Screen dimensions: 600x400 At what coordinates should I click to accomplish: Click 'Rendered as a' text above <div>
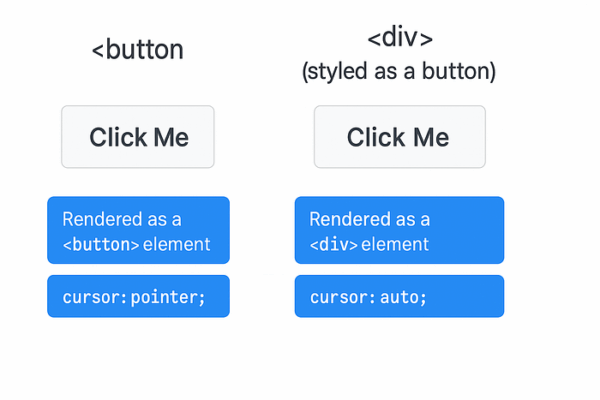point(370,219)
